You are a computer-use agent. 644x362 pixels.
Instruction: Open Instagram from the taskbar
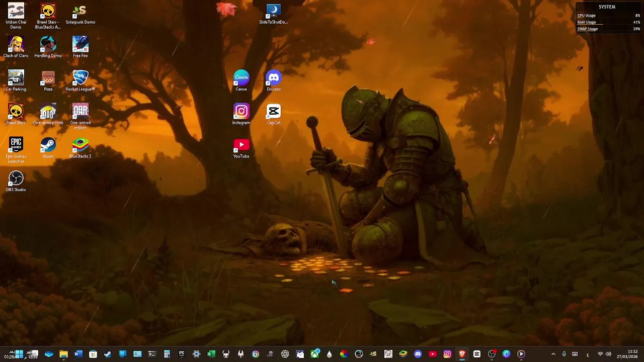pyautogui.click(x=447, y=354)
